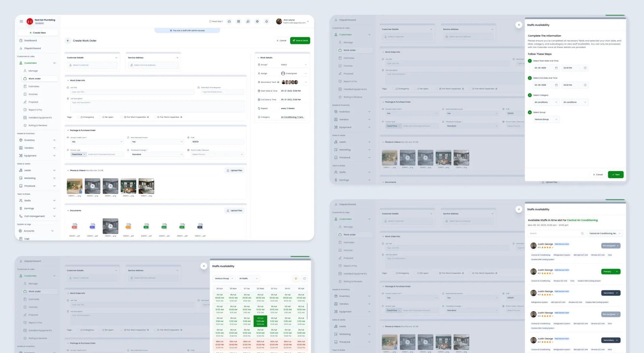Tick the second Pre-Work Inspection checkbox in the main window
The image size is (644, 353).
(155, 117)
